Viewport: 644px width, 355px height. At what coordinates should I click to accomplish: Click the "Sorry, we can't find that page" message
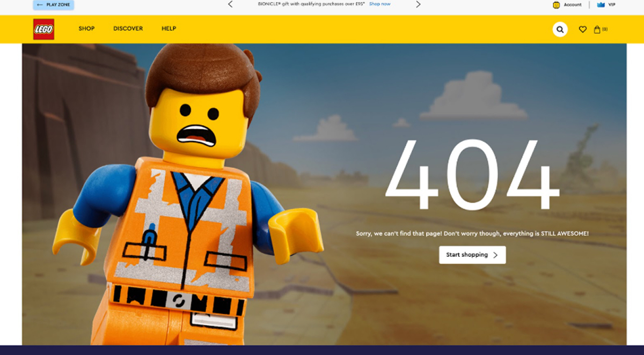[472, 234]
